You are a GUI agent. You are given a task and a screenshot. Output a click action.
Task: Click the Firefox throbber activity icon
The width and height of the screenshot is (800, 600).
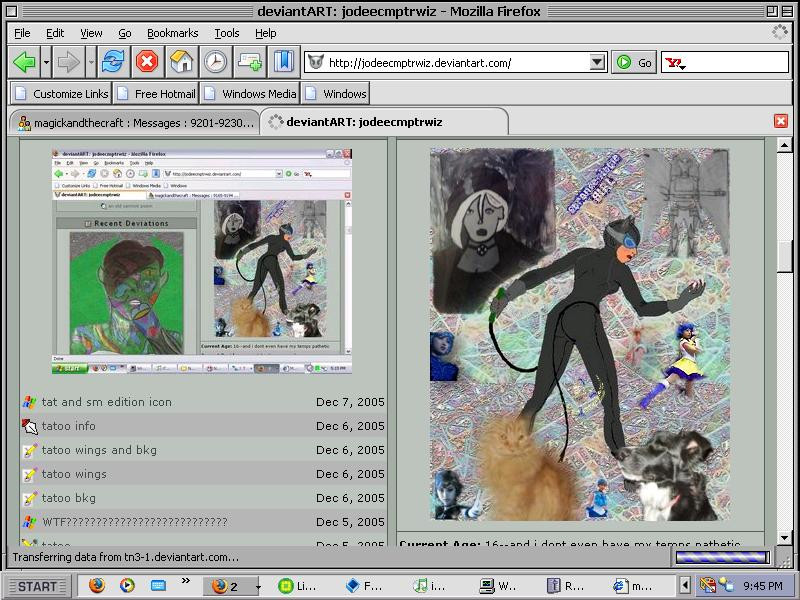(x=780, y=32)
